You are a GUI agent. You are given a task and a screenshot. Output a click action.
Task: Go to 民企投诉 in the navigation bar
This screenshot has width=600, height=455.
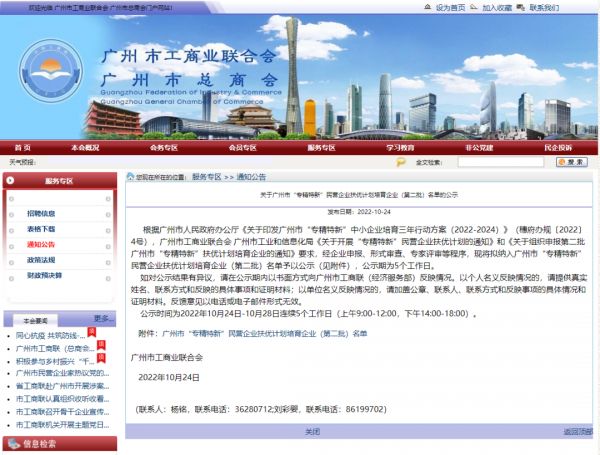(558, 147)
